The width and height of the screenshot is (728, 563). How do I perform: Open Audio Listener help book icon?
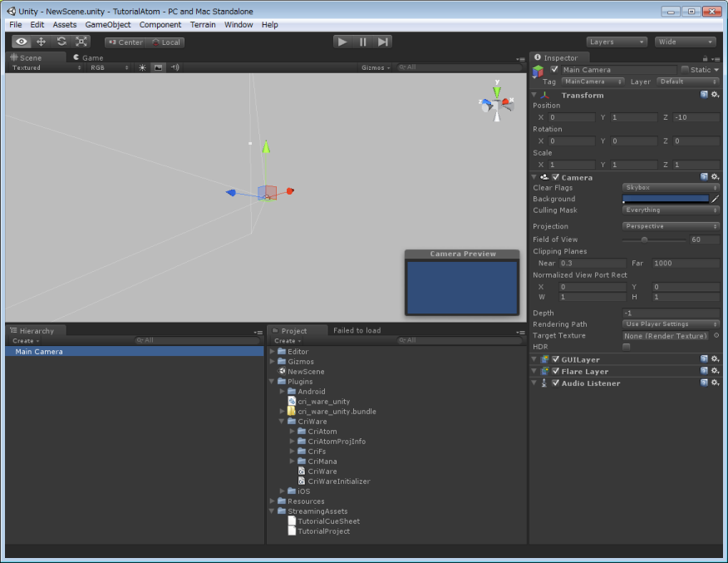[x=704, y=383]
